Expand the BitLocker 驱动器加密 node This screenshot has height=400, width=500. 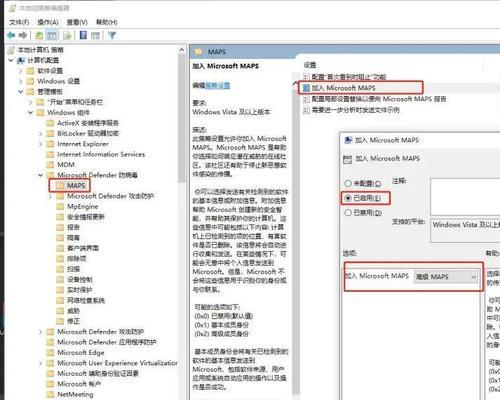[40, 133]
